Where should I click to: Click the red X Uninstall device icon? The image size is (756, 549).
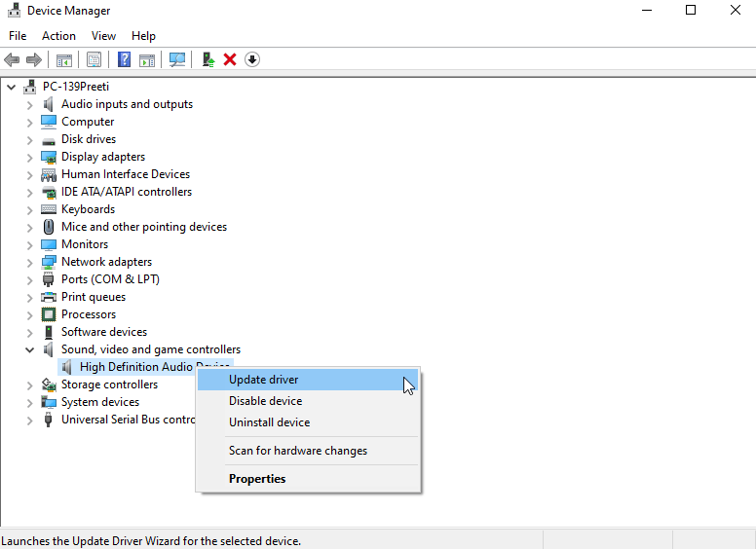point(230,59)
